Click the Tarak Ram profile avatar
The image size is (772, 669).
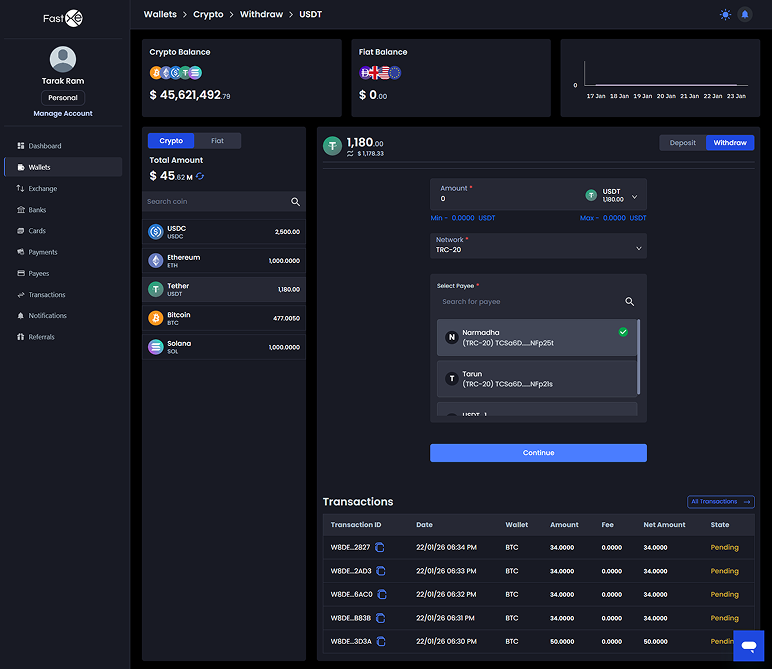click(63, 59)
